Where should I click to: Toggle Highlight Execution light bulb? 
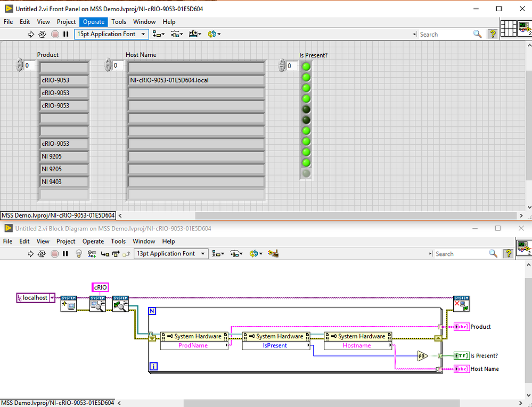pyautogui.click(x=79, y=253)
